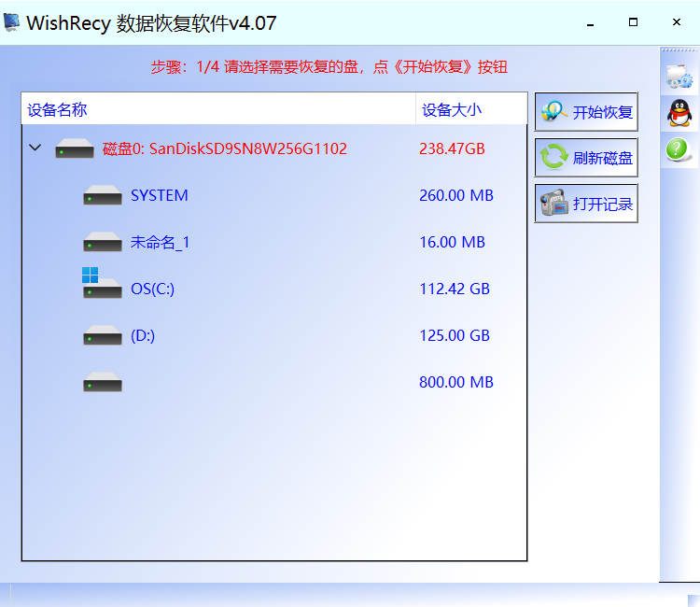700x607 pixels.
Task: Click the 设备大小 column header
Action: [471, 109]
